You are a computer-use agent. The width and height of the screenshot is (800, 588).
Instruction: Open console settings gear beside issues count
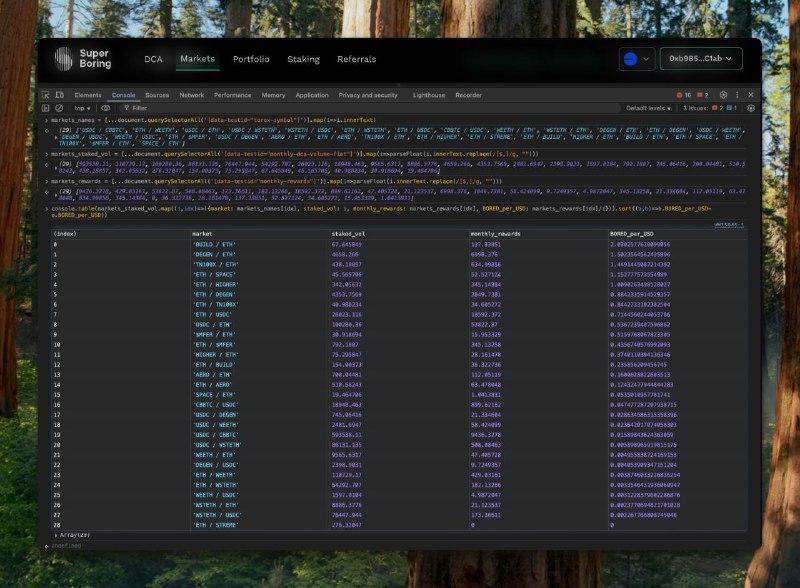pos(751,108)
